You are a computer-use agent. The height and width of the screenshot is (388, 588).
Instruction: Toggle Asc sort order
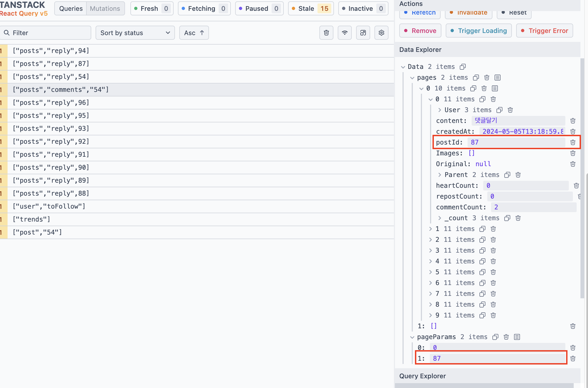click(x=194, y=33)
